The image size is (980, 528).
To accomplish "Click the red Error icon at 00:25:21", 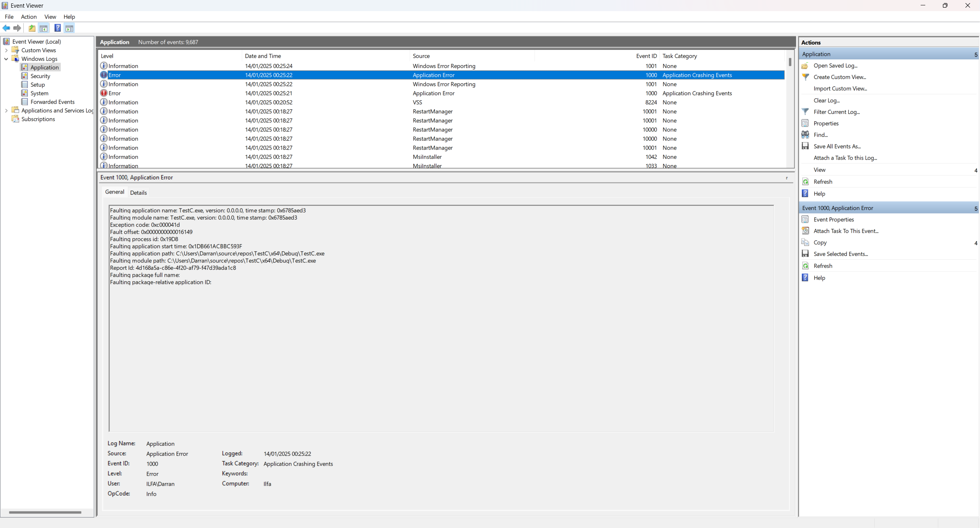I will point(104,93).
